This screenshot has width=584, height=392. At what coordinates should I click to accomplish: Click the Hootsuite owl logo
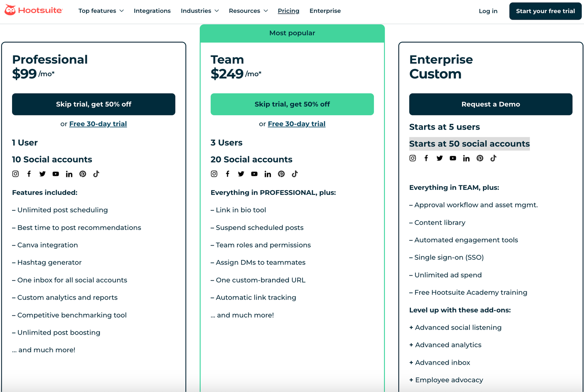(x=10, y=10)
